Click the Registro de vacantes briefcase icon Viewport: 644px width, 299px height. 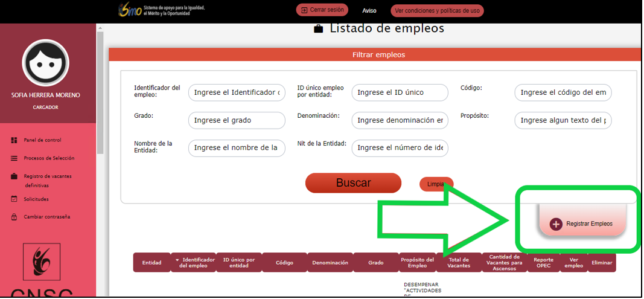coord(14,176)
